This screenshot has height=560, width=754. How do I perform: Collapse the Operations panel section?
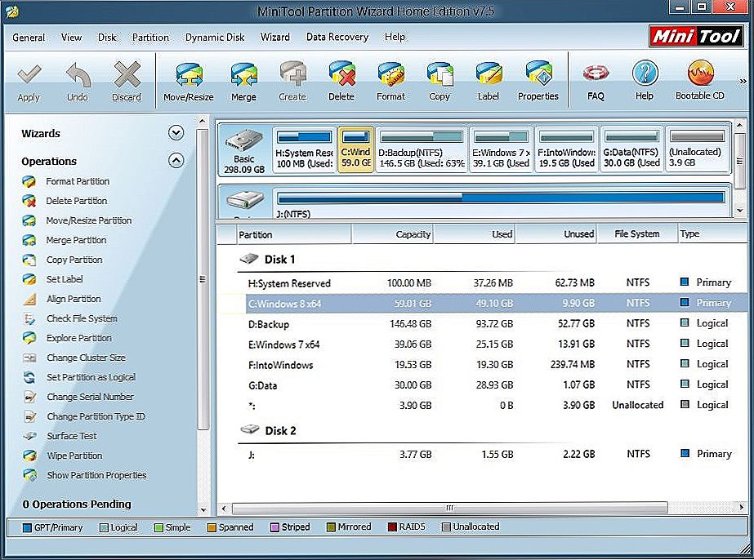click(x=176, y=161)
